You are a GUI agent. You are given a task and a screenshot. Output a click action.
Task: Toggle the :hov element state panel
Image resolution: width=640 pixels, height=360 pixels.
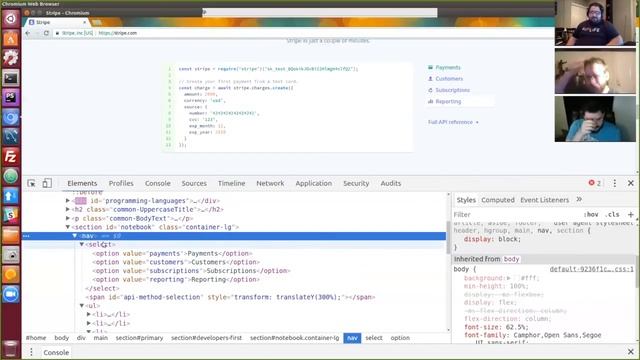coord(591,214)
